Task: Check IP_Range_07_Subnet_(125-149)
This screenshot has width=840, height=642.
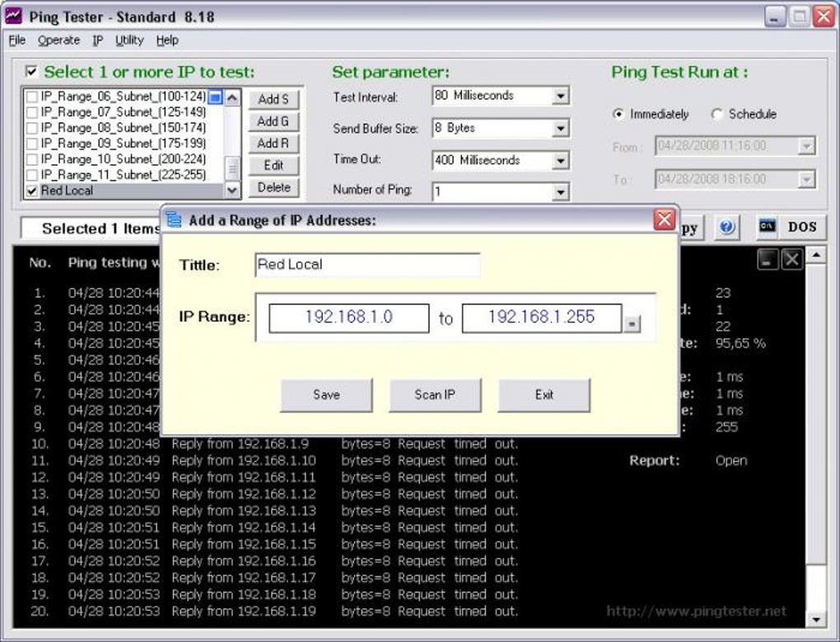Action: pos(31,113)
